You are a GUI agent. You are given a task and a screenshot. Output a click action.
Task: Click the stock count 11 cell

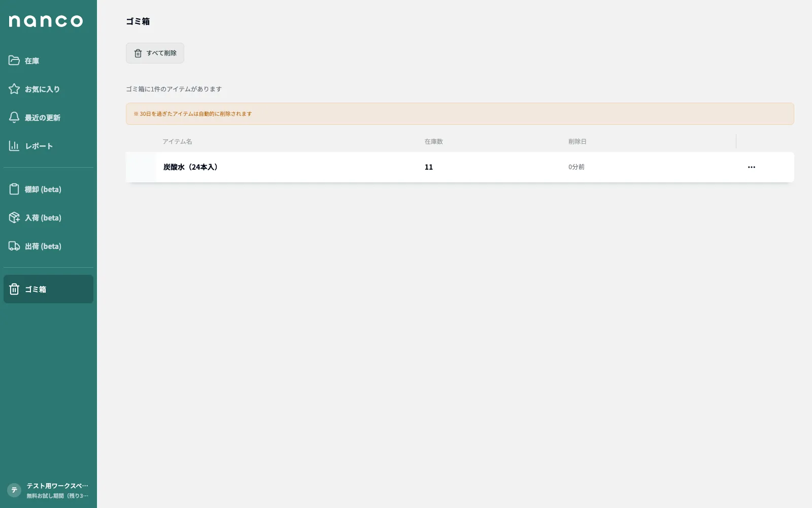tap(429, 167)
